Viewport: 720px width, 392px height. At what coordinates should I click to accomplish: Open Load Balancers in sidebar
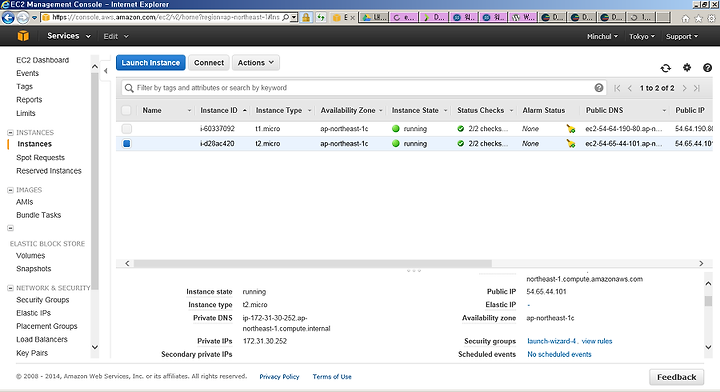coord(42,340)
